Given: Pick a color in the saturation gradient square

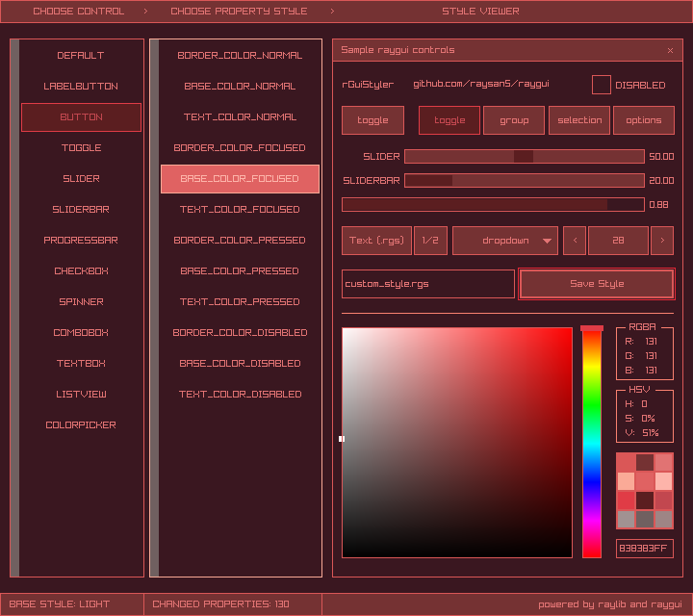Looking at the screenshot, I should [x=457, y=443].
